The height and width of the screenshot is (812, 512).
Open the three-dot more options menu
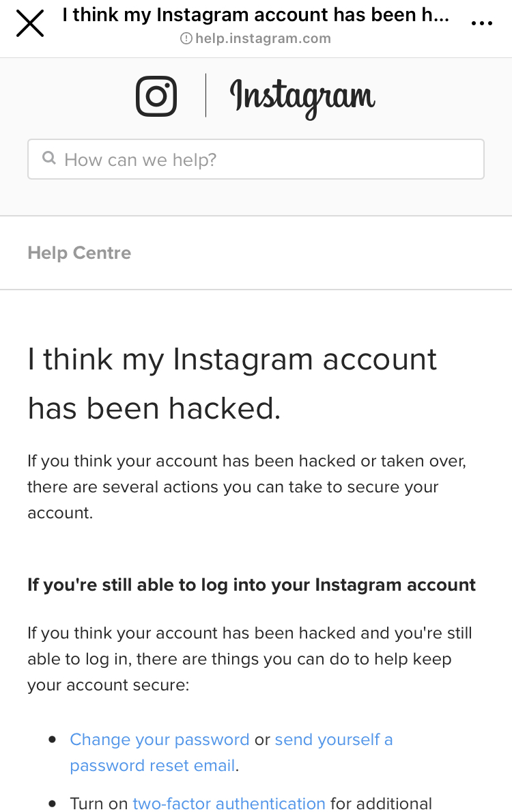482,23
